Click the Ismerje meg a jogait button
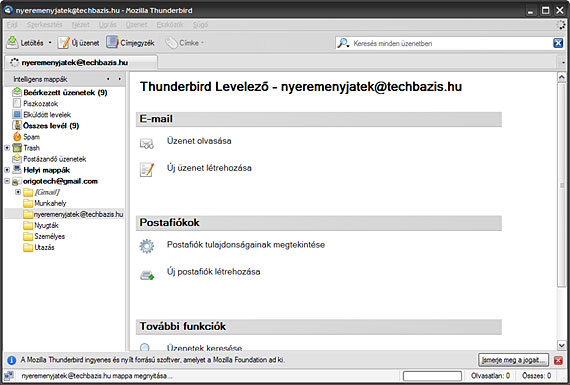570x385 pixels. pyautogui.click(x=513, y=360)
